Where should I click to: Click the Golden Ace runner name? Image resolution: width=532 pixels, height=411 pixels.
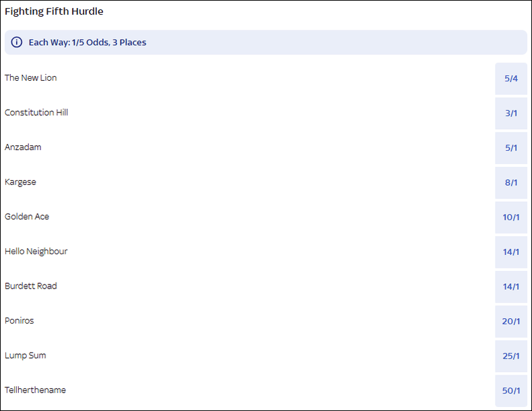27,217
